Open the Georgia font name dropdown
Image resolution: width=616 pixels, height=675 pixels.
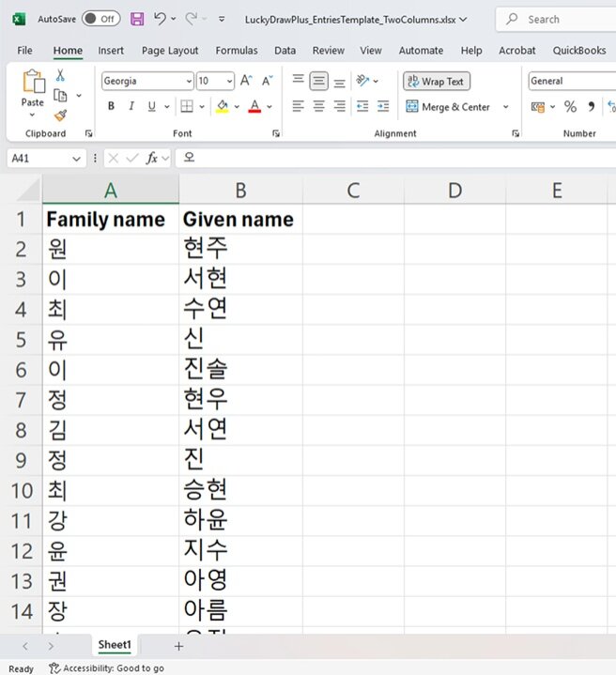click(x=189, y=82)
